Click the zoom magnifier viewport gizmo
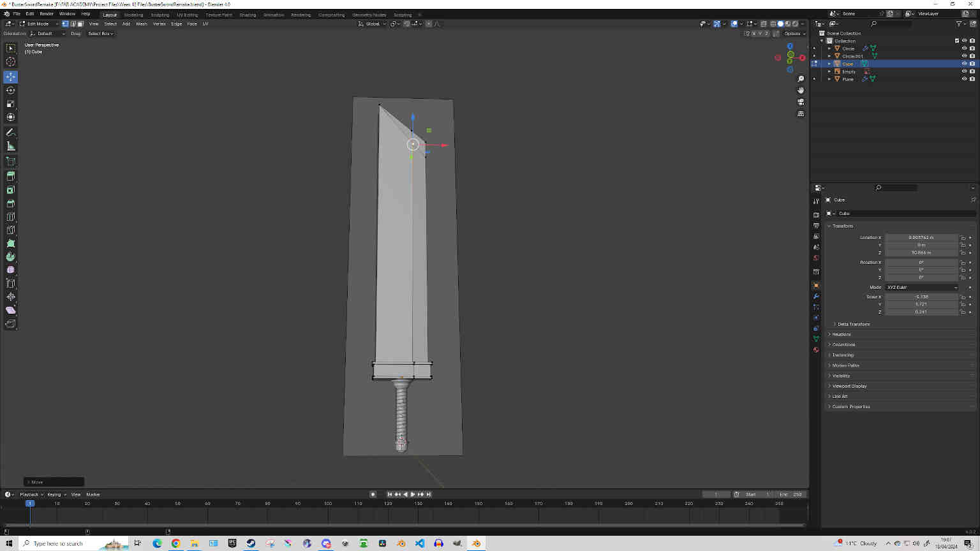 point(801,79)
